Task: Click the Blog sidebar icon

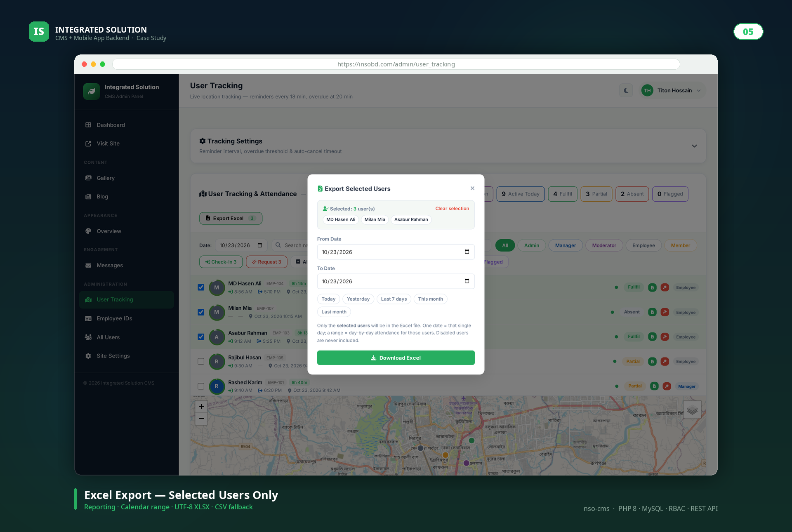Action: pos(88,197)
